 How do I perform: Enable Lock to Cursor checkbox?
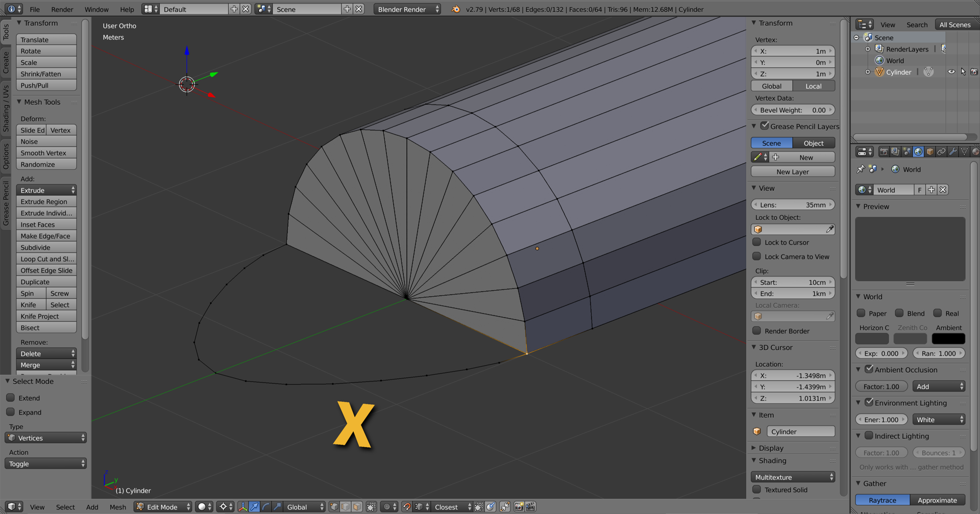pos(757,242)
